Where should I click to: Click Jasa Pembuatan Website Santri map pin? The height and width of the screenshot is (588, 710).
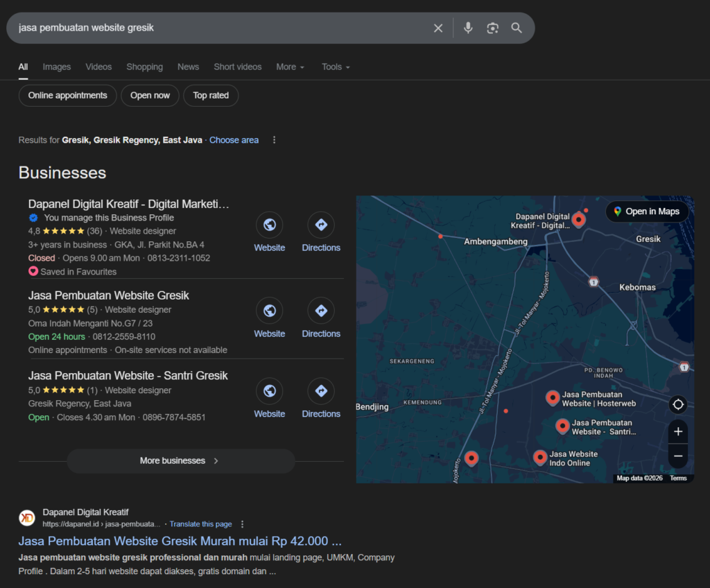562,426
